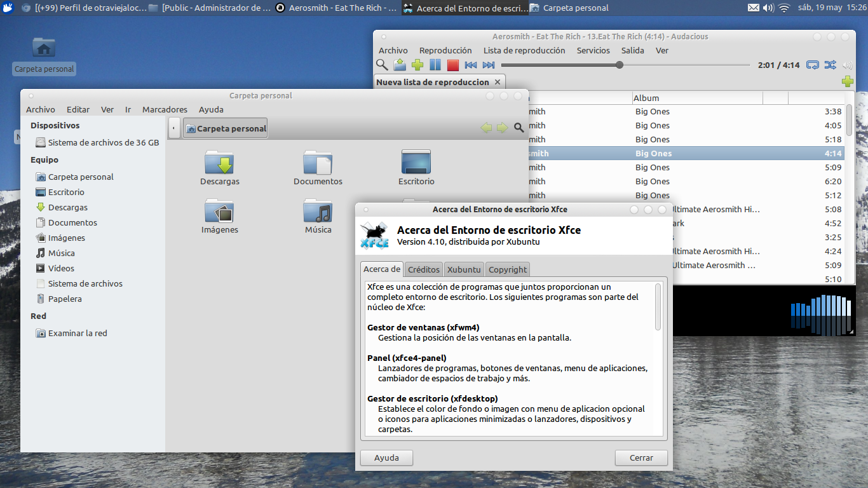Open Lista de reproducción menu
This screenshot has height=488, width=868.
click(x=524, y=50)
